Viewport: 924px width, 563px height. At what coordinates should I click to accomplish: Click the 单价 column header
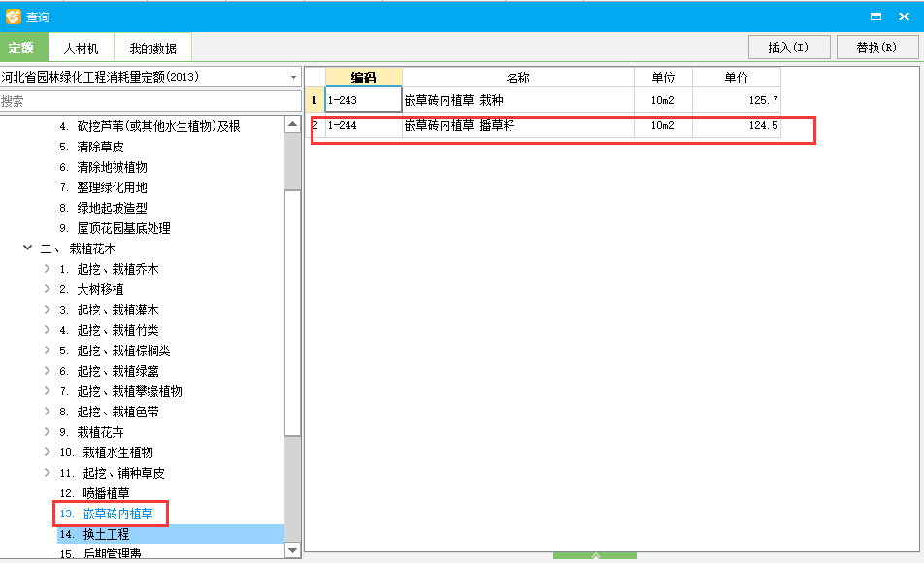pos(737,78)
